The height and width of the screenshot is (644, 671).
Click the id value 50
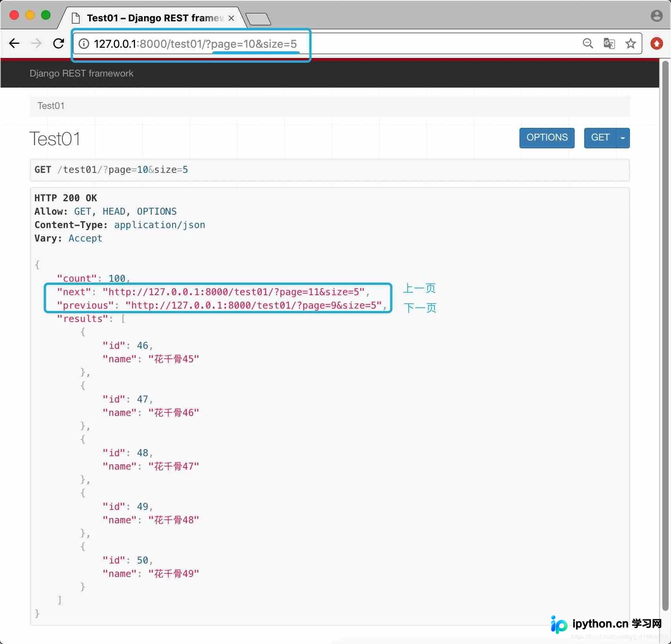pos(142,560)
